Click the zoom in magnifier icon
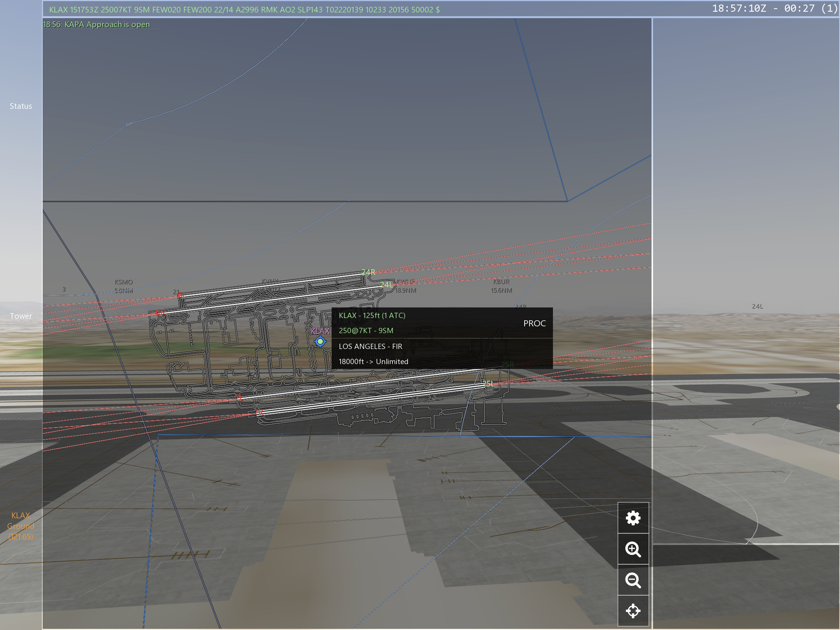The height and width of the screenshot is (630, 840). tap(633, 549)
